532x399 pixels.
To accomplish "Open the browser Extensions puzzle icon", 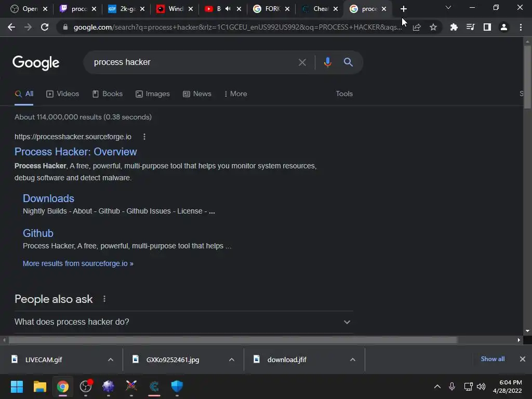I will (x=454, y=27).
